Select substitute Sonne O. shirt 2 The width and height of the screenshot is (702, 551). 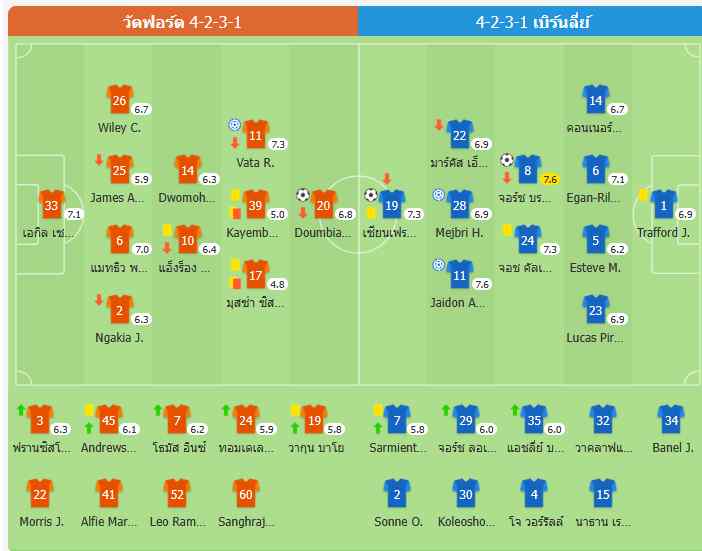click(x=397, y=493)
